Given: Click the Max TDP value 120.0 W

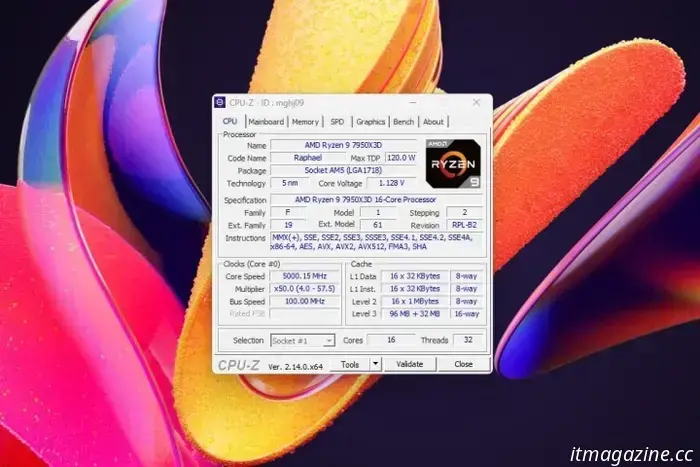Looking at the screenshot, I should 401,158.
